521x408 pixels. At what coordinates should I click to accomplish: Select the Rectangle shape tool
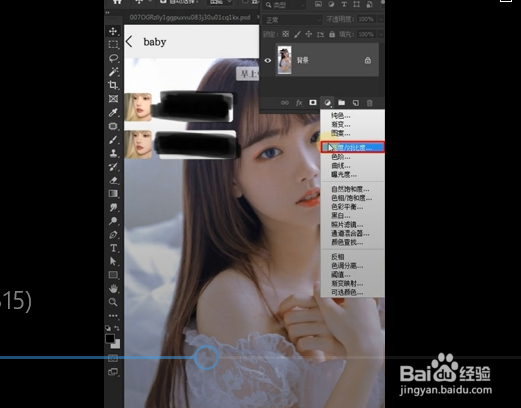click(113, 275)
